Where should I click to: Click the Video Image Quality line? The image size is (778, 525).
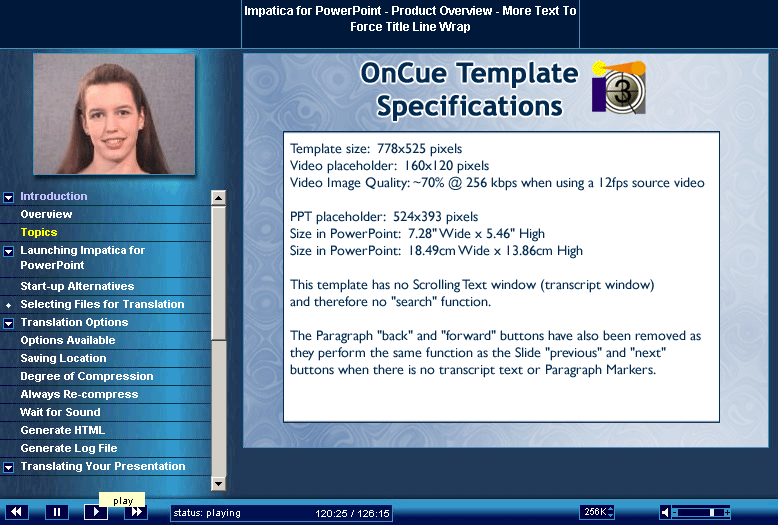pyautogui.click(x=497, y=183)
